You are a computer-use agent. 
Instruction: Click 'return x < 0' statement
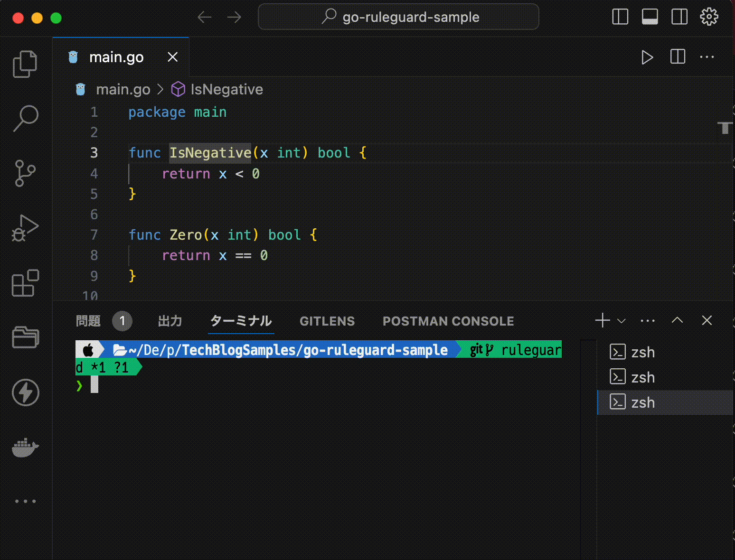pyautogui.click(x=211, y=174)
